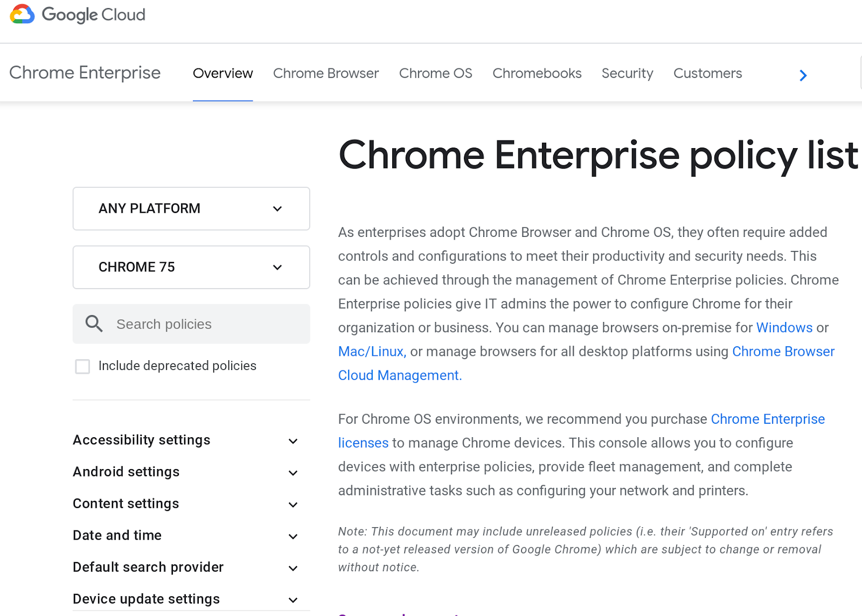862x616 pixels.
Task: Click the Accessibility settings label
Action: click(x=142, y=440)
